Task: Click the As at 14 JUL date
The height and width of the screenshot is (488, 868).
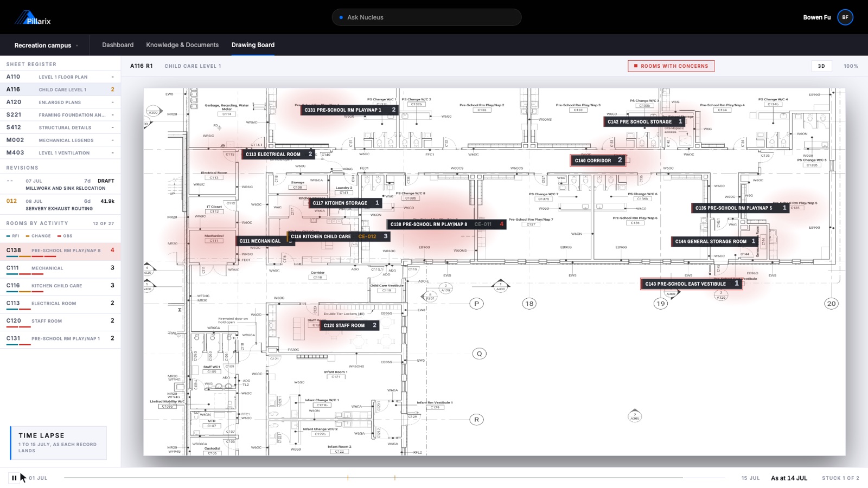Action: tap(789, 478)
